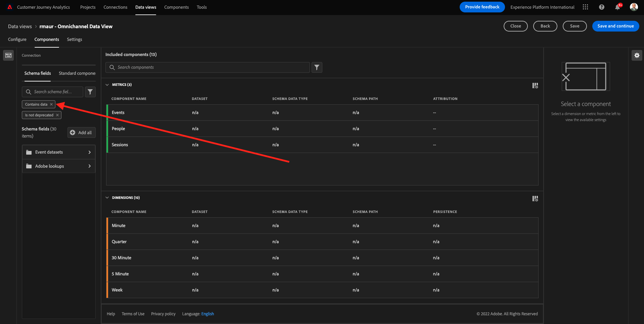Select the Events metric row

click(x=322, y=113)
